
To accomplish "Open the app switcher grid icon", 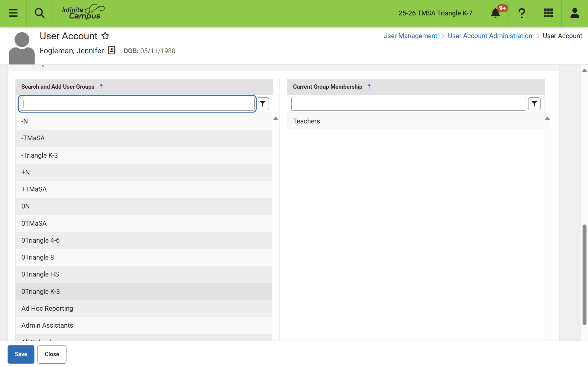I will click(x=548, y=13).
